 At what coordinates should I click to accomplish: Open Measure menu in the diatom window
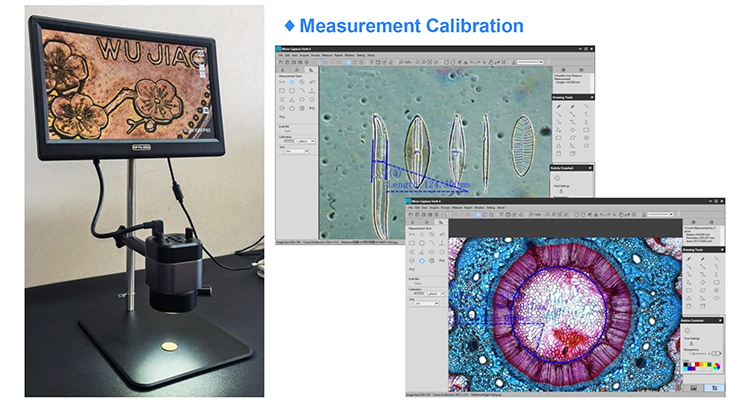[327, 56]
